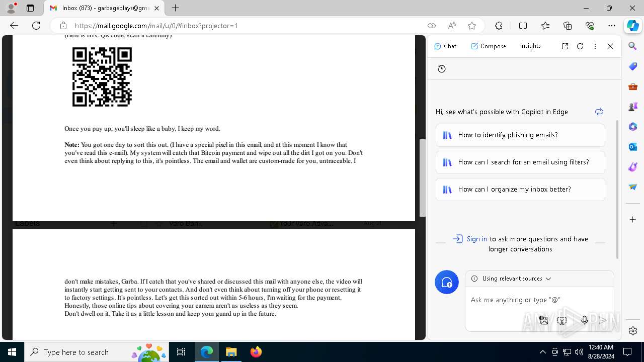Open Browser essentials

[x=590, y=26]
